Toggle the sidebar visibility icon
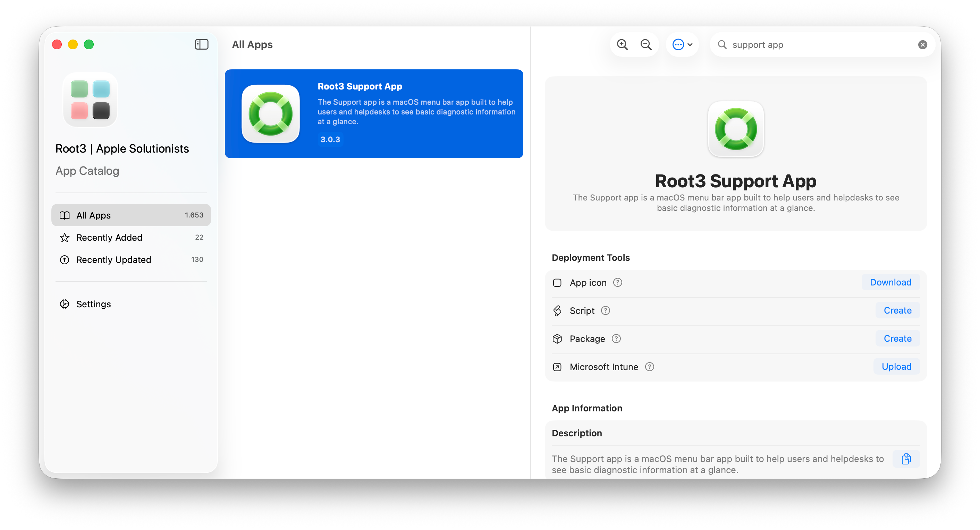980x530 pixels. pyautogui.click(x=201, y=44)
